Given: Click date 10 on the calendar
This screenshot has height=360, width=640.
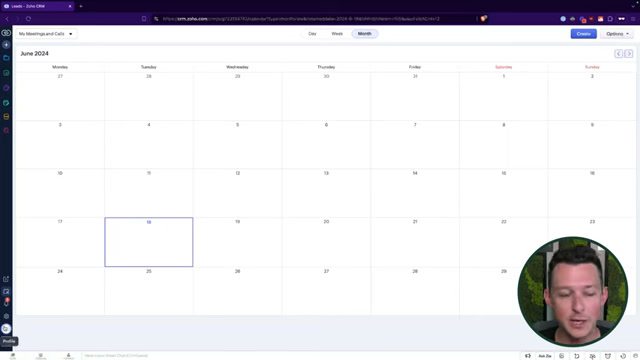Looking at the screenshot, I should pyautogui.click(x=60, y=173).
